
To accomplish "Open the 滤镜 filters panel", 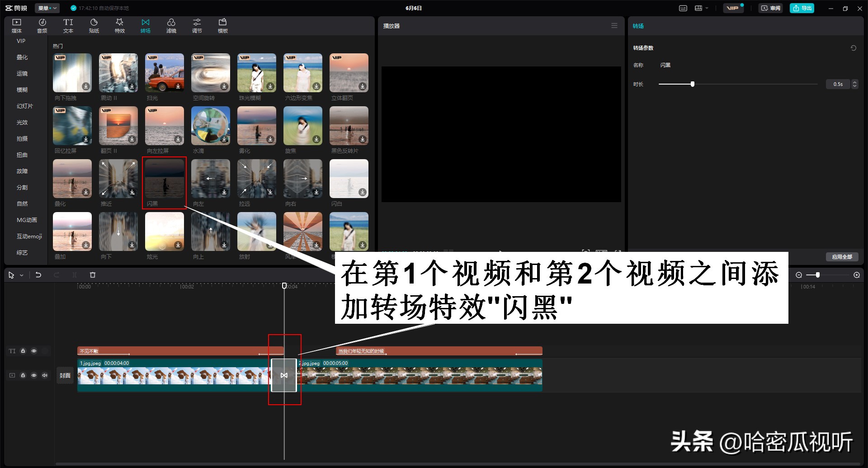I will pyautogui.click(x=171, y=25).
